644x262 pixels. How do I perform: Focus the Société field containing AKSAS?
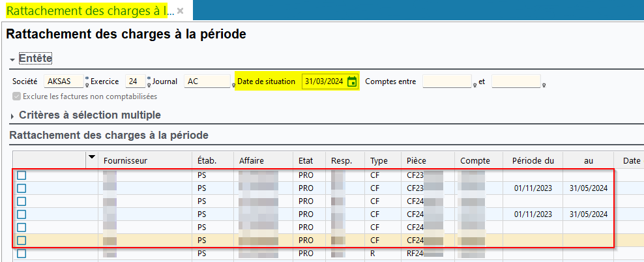(64, 81)
